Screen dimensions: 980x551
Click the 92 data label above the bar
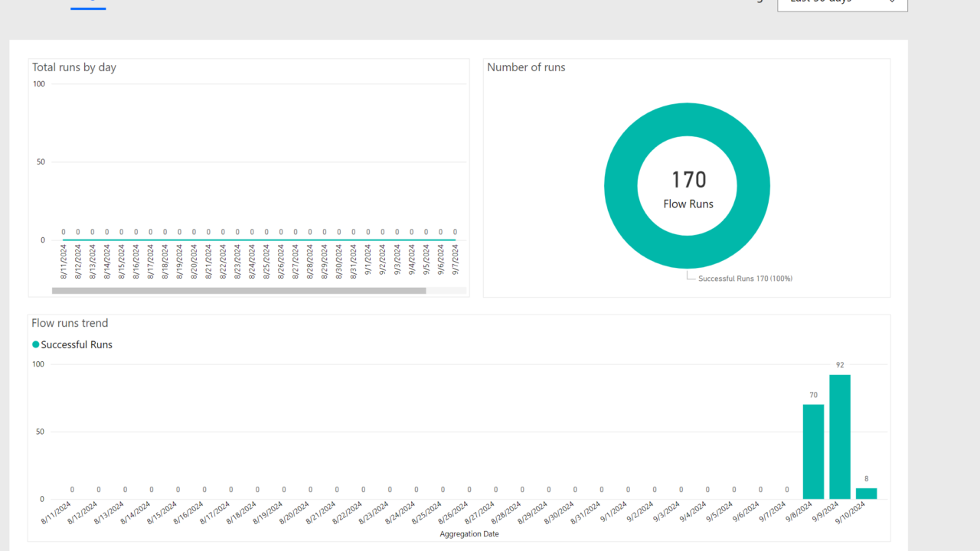(840, 365)
